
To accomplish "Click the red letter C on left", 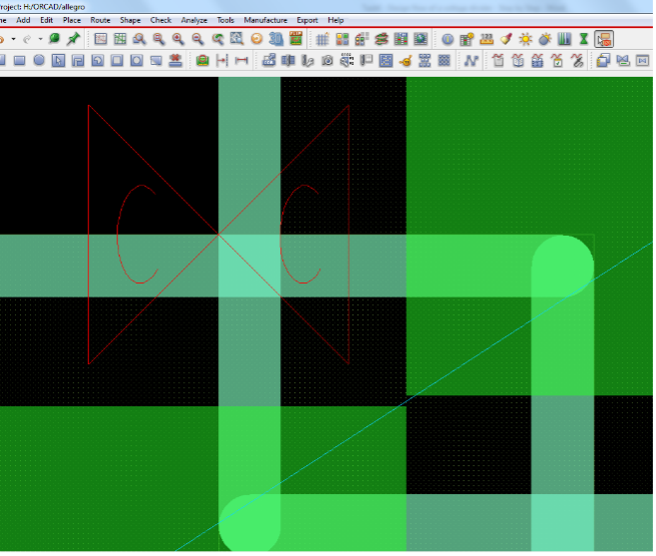I will point(137,232).
